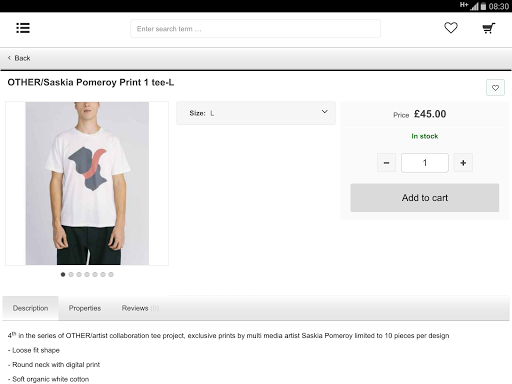512x384 pixels.
Task: Show the fourth product image dot
Action: [87, 274]
